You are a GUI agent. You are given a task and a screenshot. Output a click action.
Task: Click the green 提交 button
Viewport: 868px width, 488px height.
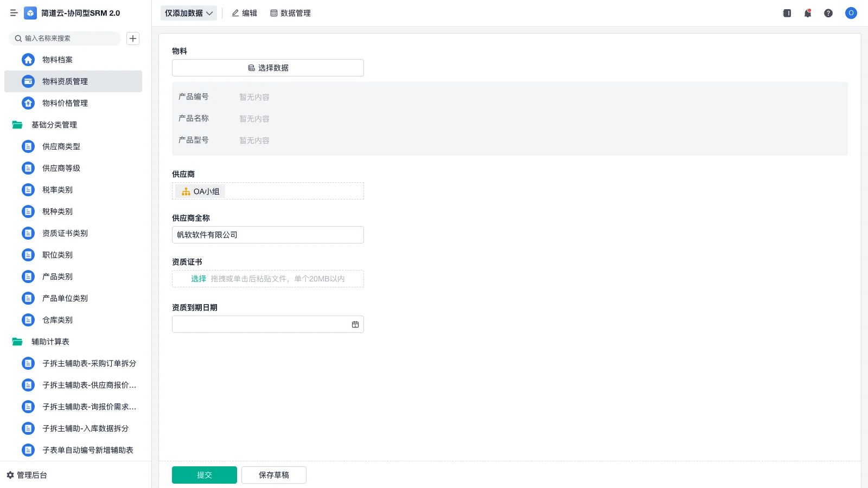coord(205,475)
